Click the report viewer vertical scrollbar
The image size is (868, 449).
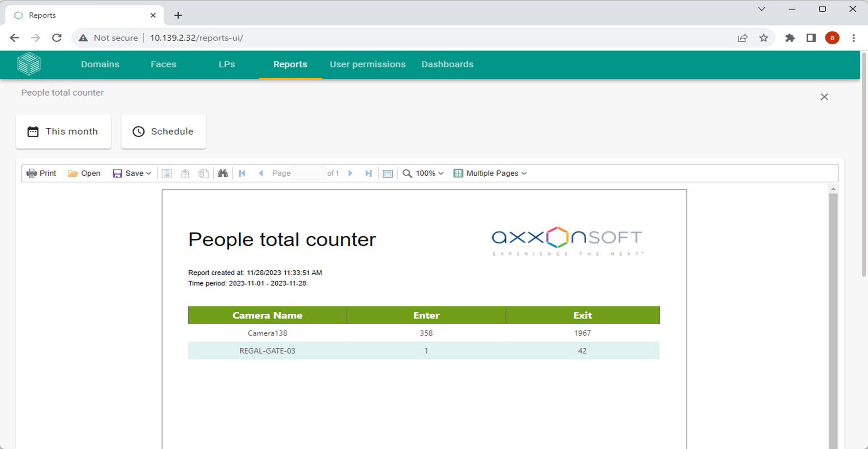point(833,294)
